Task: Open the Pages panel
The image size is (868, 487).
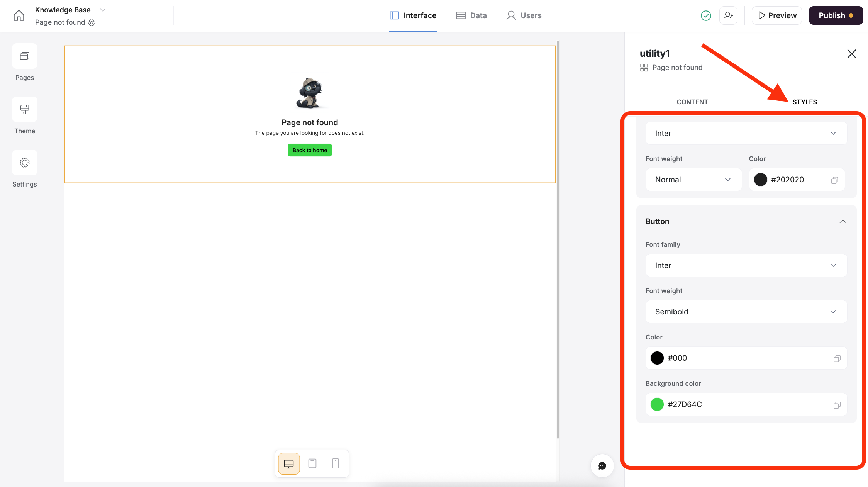Action: (x=25, y=56)
